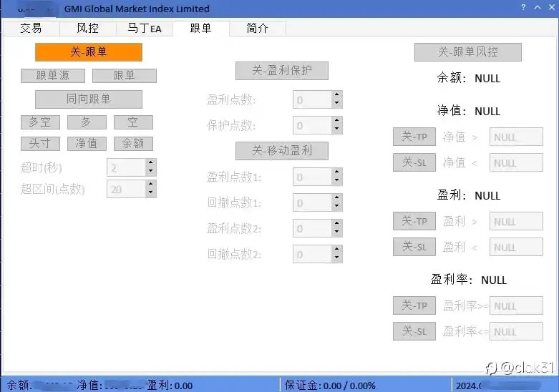Choose the 余额 option button under 空
559x392 pixels.
(x=133, y=144)
